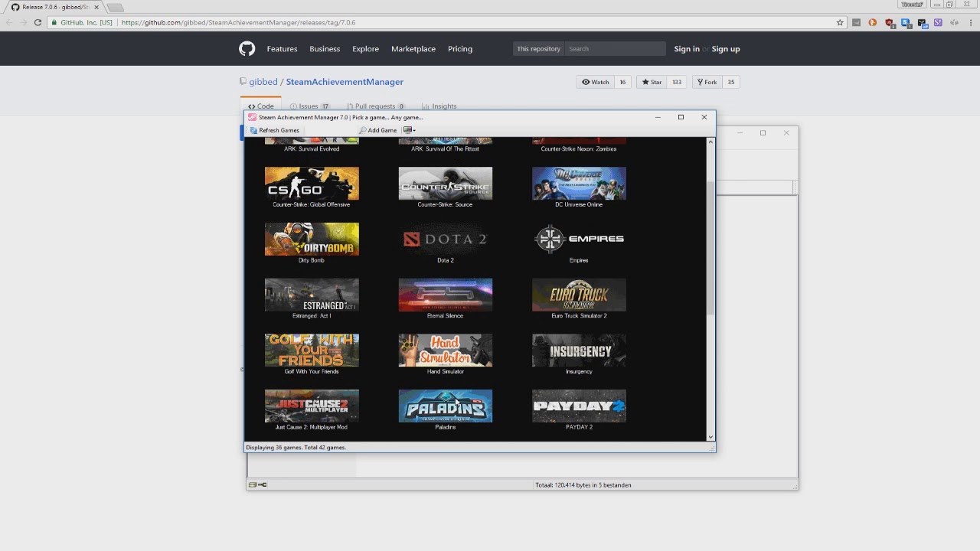
Task: Click the 'ARK: Survival Evolved' caption
Action: click(312, 148)
